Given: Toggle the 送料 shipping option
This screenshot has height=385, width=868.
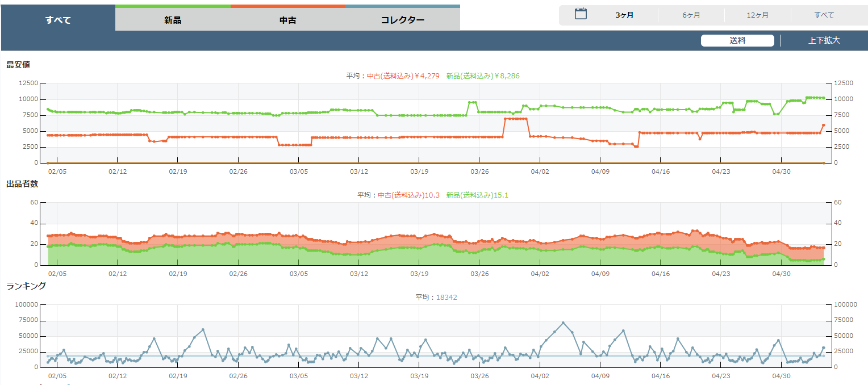Looking at the screenshot, I should click(737, 40).
